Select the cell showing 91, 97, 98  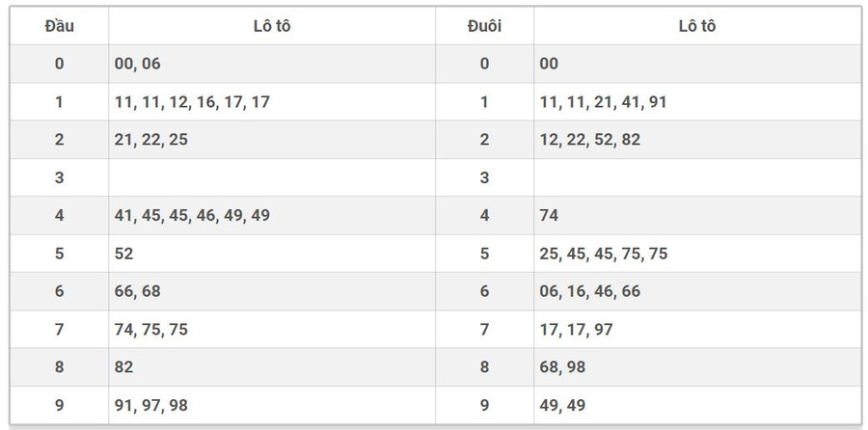coord(150,406)
